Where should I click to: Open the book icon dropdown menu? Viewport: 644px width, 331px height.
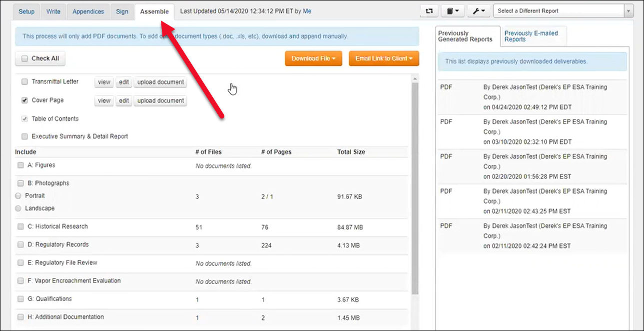click(x=453, y=10)
